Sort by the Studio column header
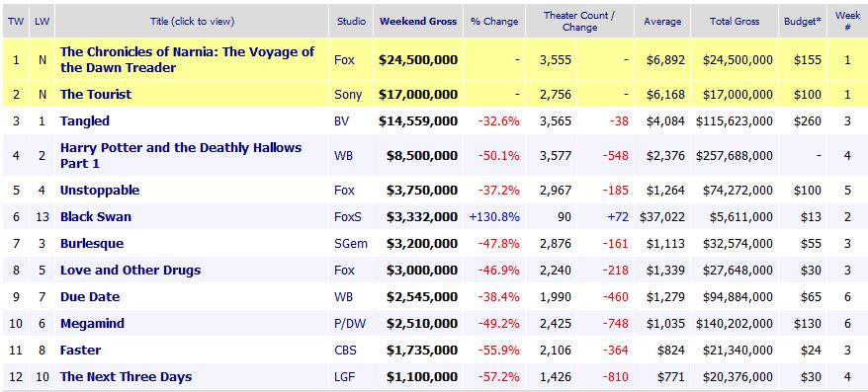Viewport: 868px width, 392px height. (x=352, y=21)
